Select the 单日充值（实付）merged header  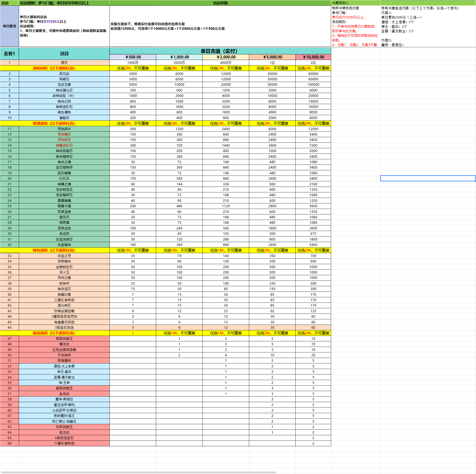220,51
